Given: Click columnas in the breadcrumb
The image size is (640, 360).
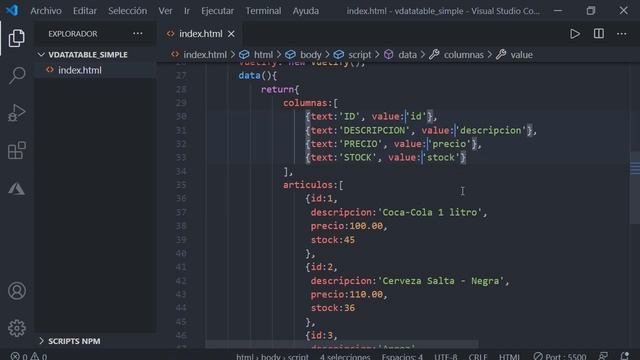Looking at the screenshot, I should pyautogui.click(x=463, y=55).
